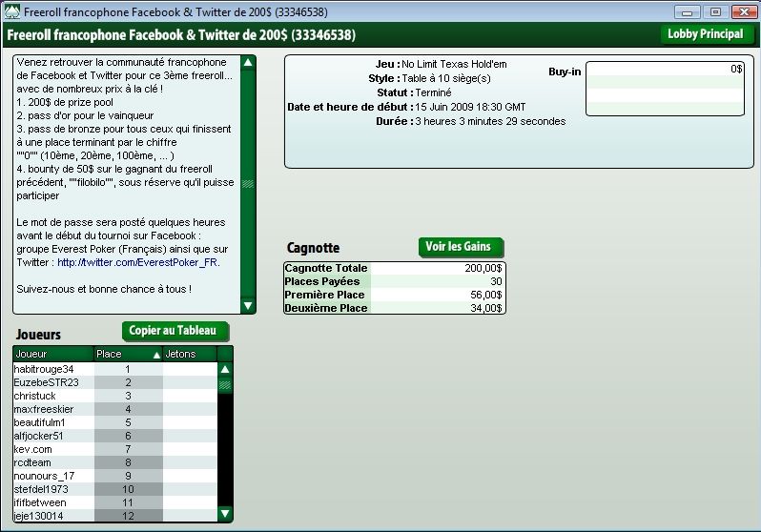Viewport: 761px width, 532px height.
Task: Click player list scroll up arrow
Action: click(225, 369)
